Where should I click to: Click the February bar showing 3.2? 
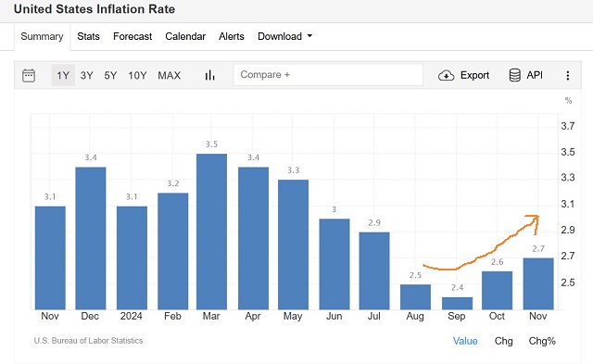pos(173,251)
